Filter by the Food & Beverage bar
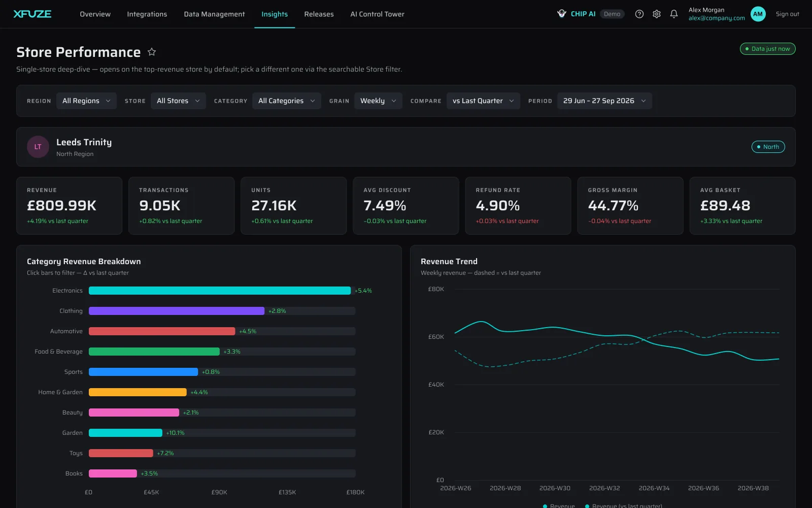This screenshot has height=508, width=812. [x=154, y=352]
